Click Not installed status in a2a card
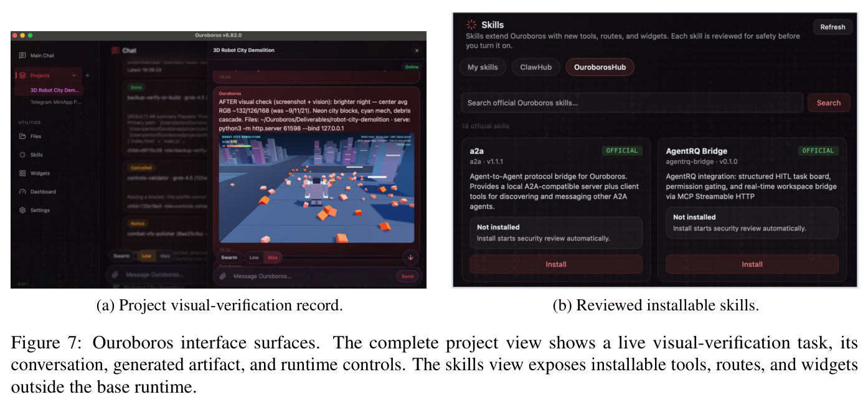868x407 pixels. [498, 227]
